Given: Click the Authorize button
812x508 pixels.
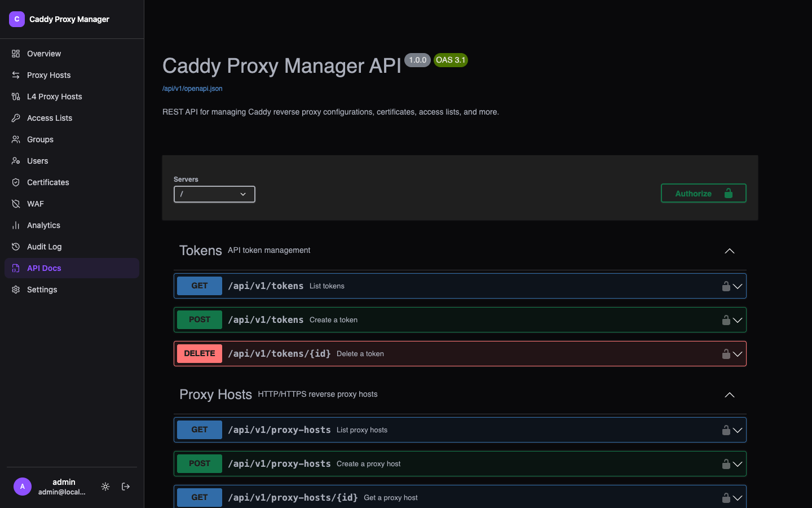Looking at the screenshot, I should [703, 194].
